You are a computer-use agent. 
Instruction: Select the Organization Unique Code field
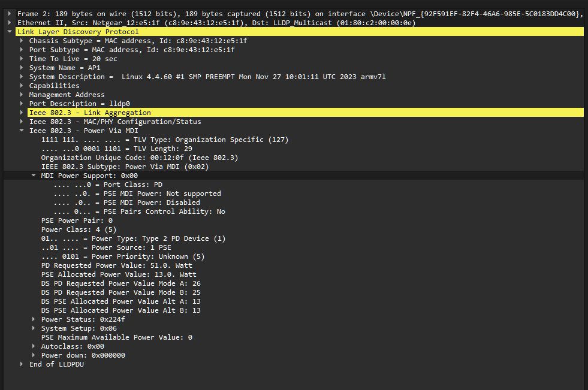pyautogui.click(x=139, y=158)
